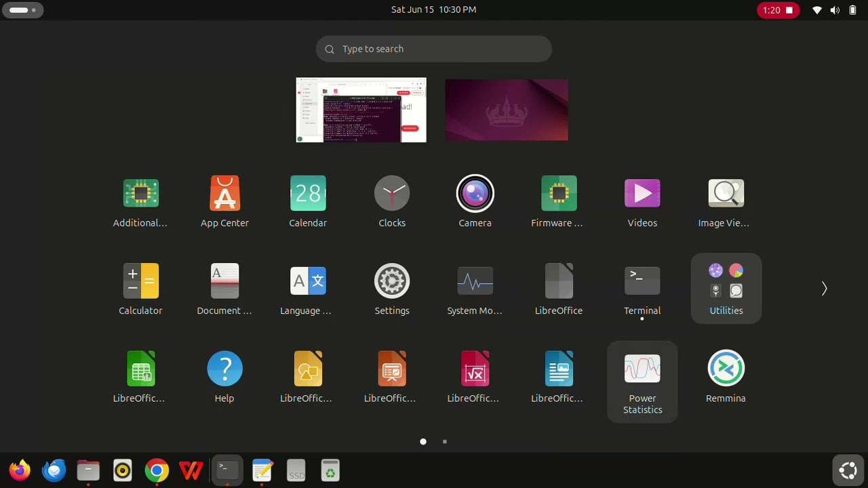This screenshot has width=868, height=488.
Task: Open LibreOffice Math red formula icon
Action: (x=475, y=377)
